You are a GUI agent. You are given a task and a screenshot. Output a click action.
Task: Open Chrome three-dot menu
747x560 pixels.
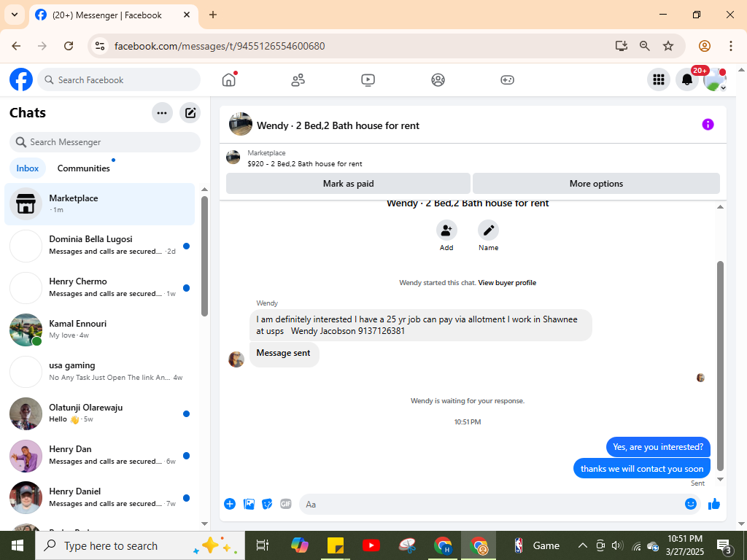click(730, 46)
